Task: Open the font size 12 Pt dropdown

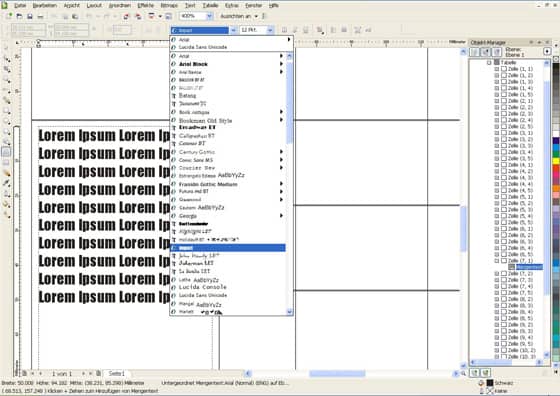Action: pos(270,30)
